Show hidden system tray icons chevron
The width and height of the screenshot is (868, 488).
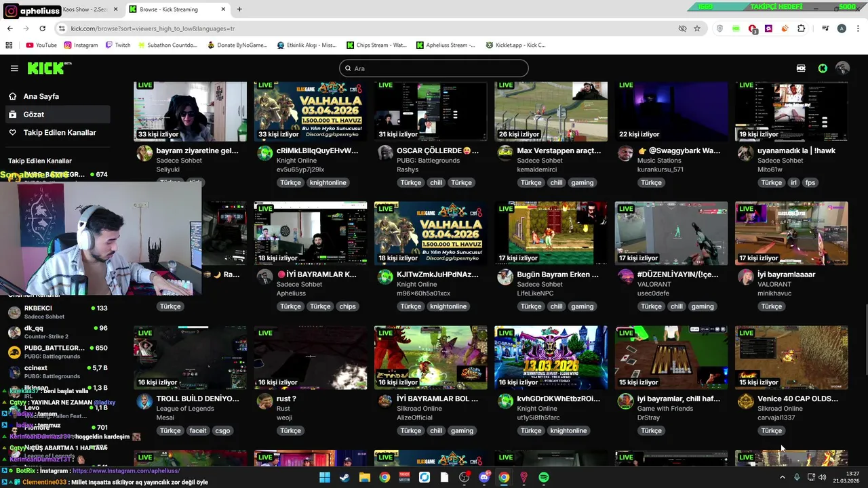coord(782,477)
